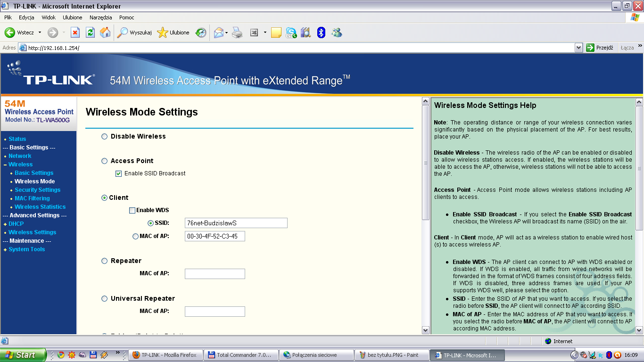
Task: Open the Messenger people icon
Action: pos(337,33)
